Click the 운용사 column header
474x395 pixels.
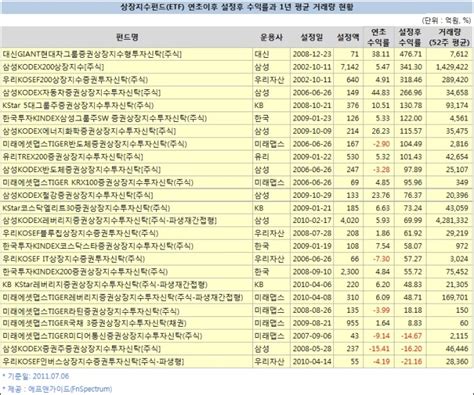tap(271, 37)
